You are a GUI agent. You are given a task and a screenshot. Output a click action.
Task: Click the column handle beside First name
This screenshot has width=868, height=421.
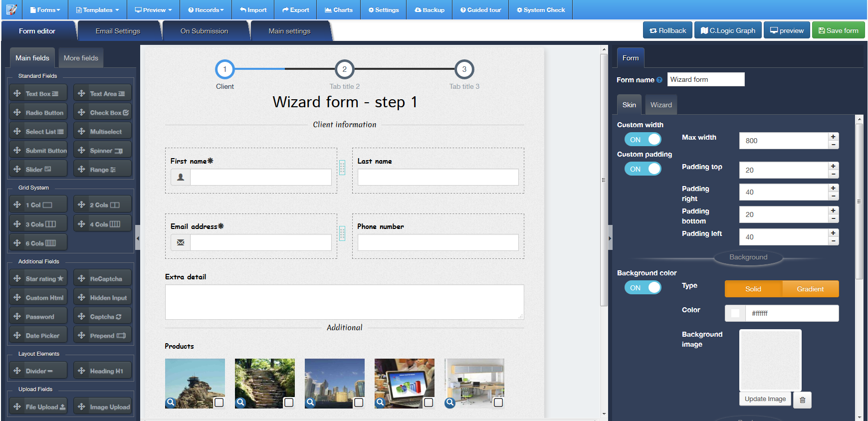(342, 168)
